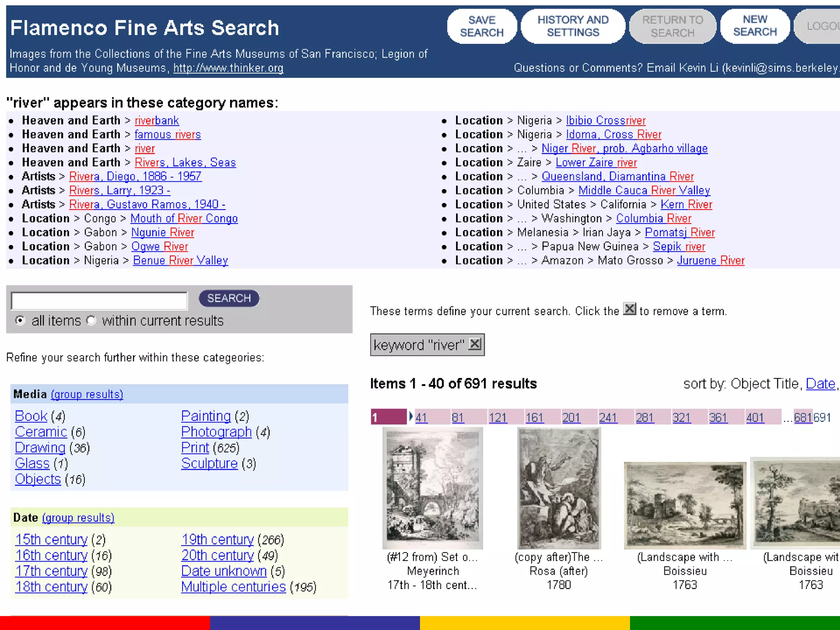The width and height of the screenshot is (840, 630).
Task: Sort results by Date
Action: (x=820, y=383)
